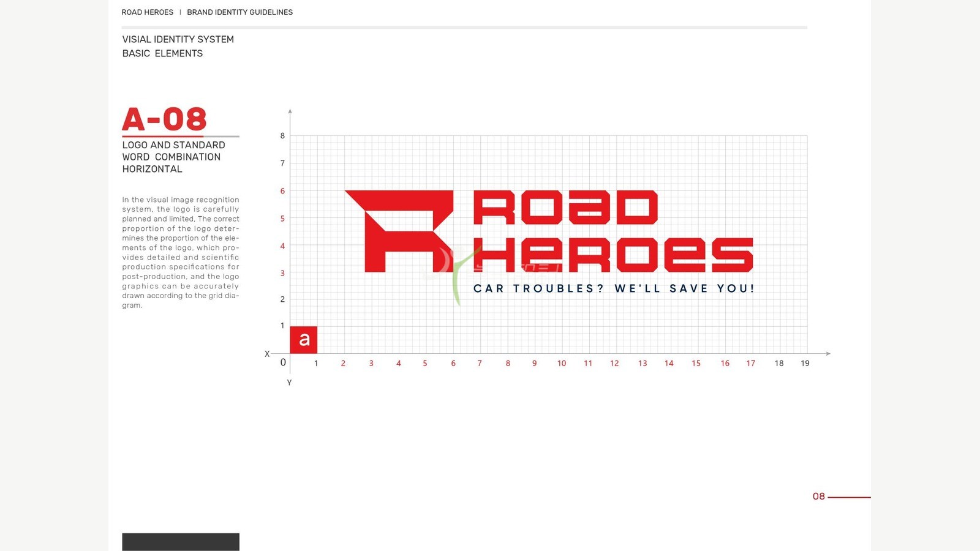Click the tagline 'CAR TROUBLES? WE'LL SAVE YOU!'
Screen dimensions: 980x551
tap(614, 288)
